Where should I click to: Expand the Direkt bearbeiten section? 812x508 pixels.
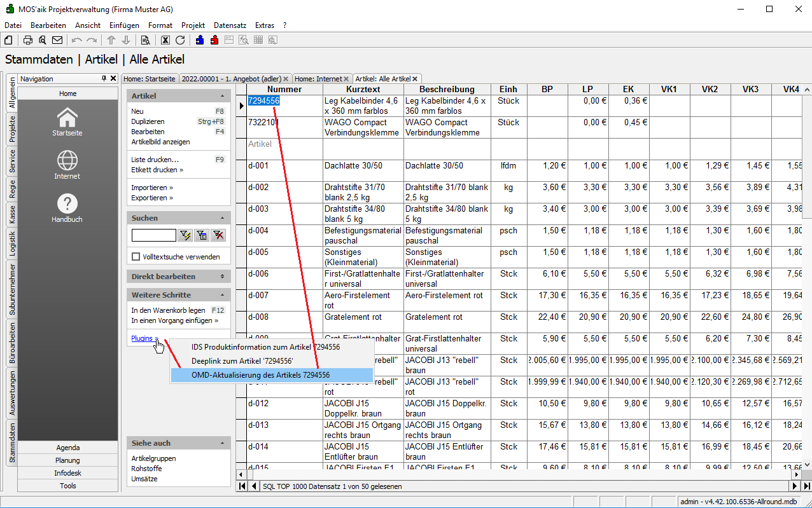[222, 277]
